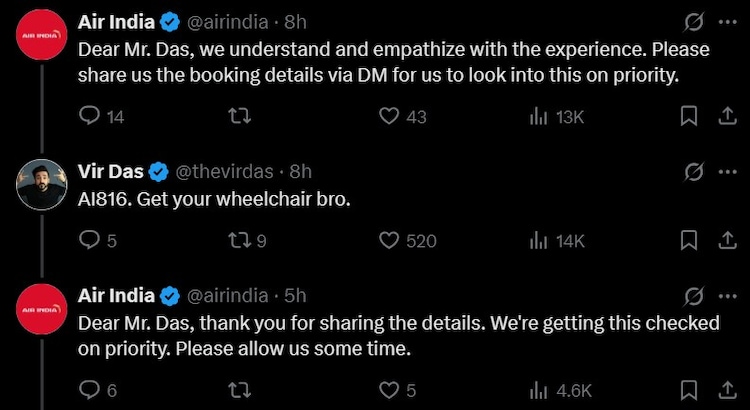Image resolution: width=750 pixels, height=410 pixels.
Task: Open more menu on Vir Das's tweet
Action: tap(726, 172)
